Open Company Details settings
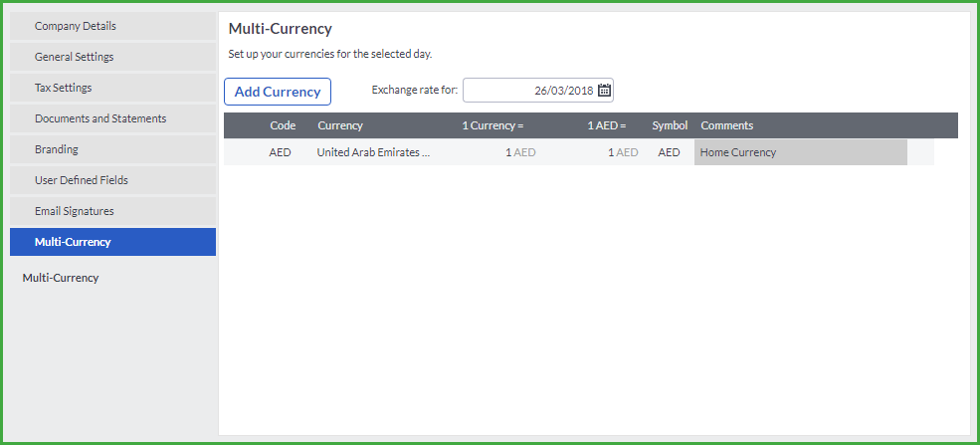Image resolution: width=980 pixels, height=445 pixels. (x=113, y=26)
